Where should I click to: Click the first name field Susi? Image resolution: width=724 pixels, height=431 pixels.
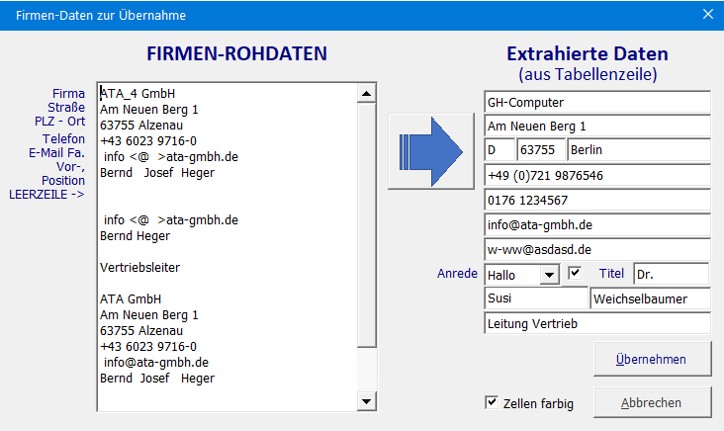[x=536, y=298]
